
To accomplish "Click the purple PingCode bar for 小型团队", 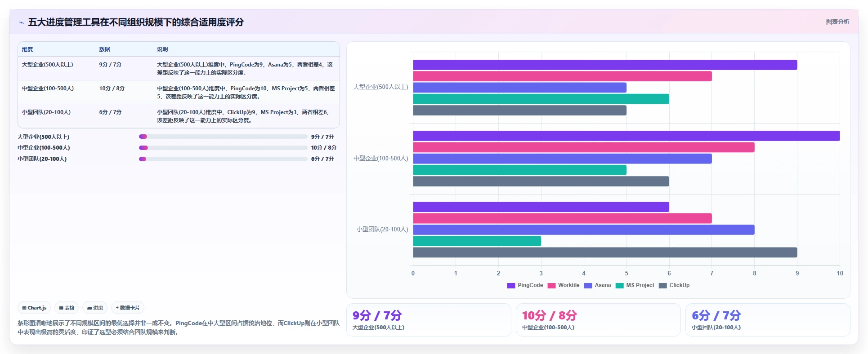I will point(541,207).
